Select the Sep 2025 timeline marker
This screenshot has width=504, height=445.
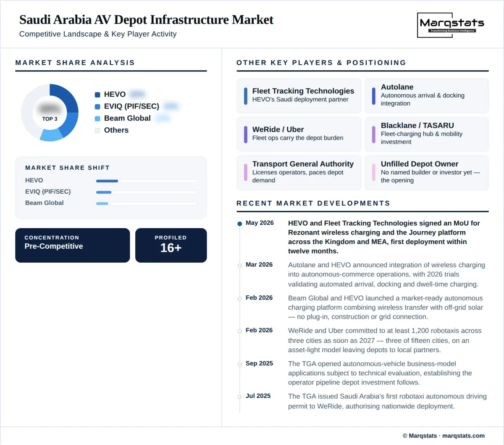click(x=240, y=364)
